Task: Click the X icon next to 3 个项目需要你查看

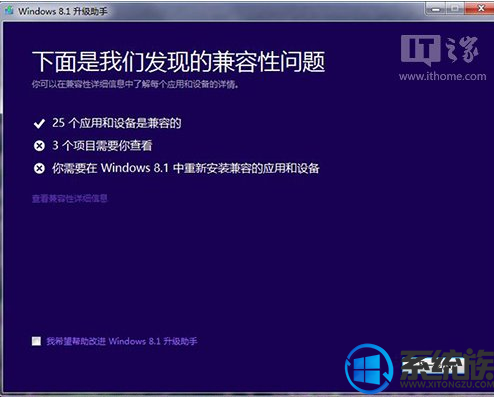Action: click(39, 146)
